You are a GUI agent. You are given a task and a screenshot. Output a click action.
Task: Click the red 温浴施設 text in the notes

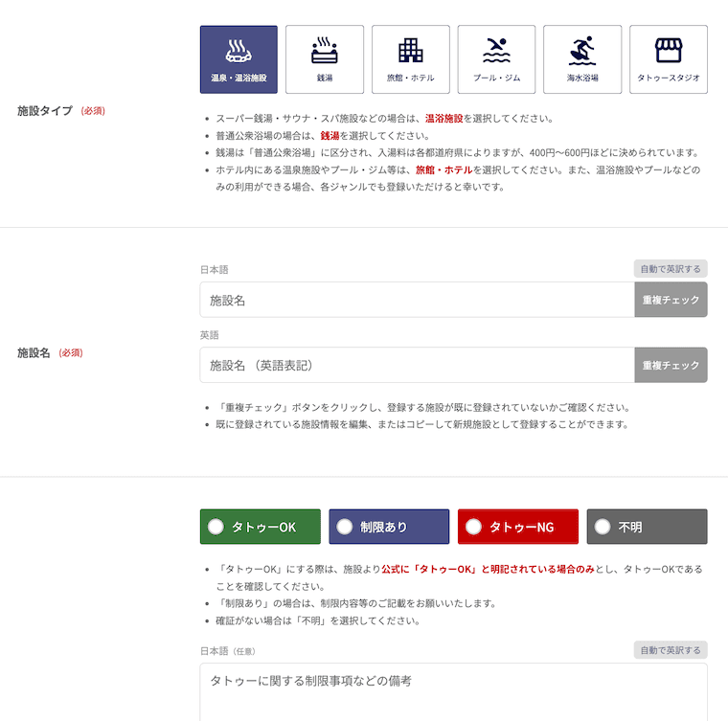(x=444, y=119)
